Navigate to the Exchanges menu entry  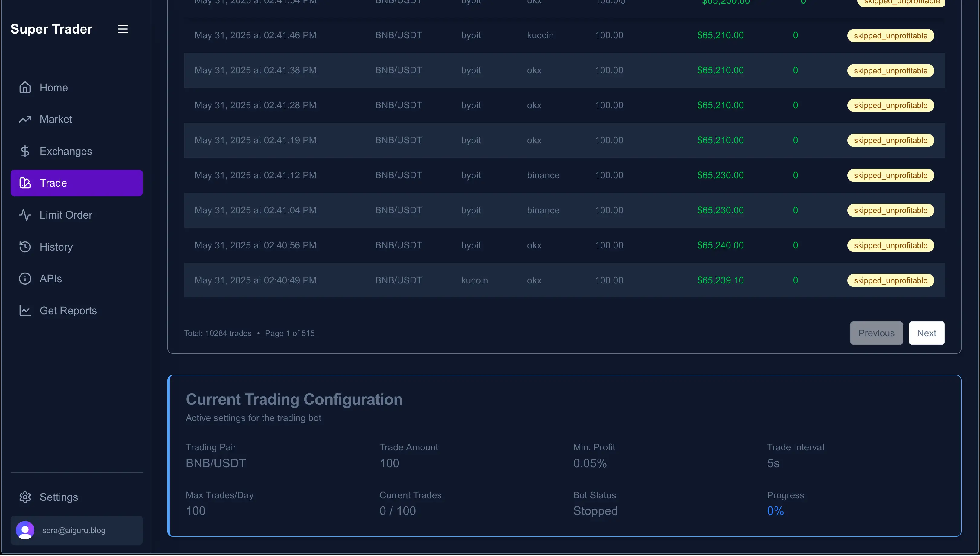pyautogui.click(x=66, y=151)
